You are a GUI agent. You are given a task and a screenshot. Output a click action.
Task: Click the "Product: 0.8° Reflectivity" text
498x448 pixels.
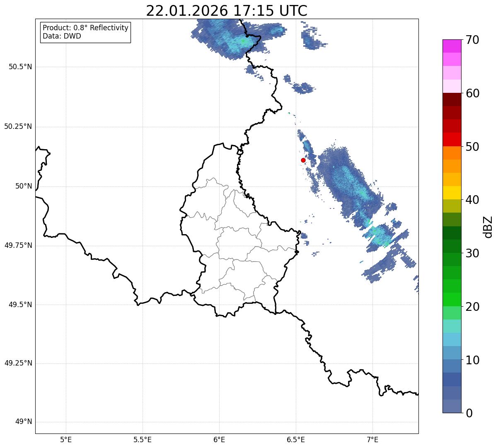click(x=86, y=28)
